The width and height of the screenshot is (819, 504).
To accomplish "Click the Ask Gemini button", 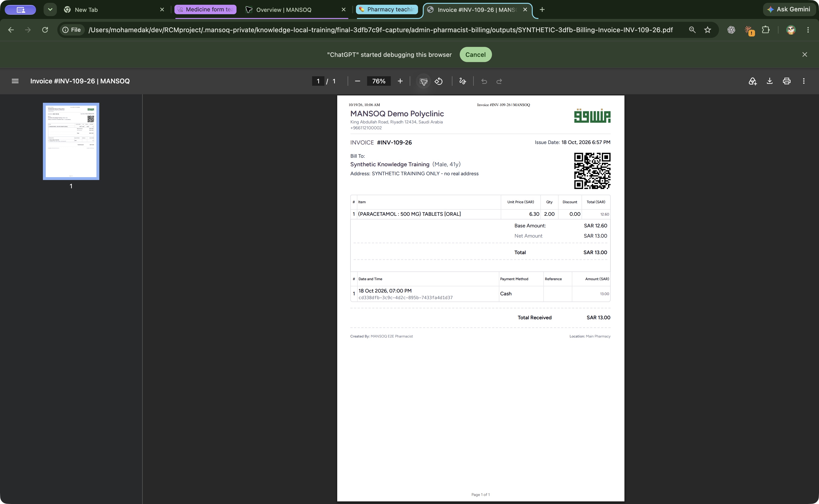I will coord(789,9).
